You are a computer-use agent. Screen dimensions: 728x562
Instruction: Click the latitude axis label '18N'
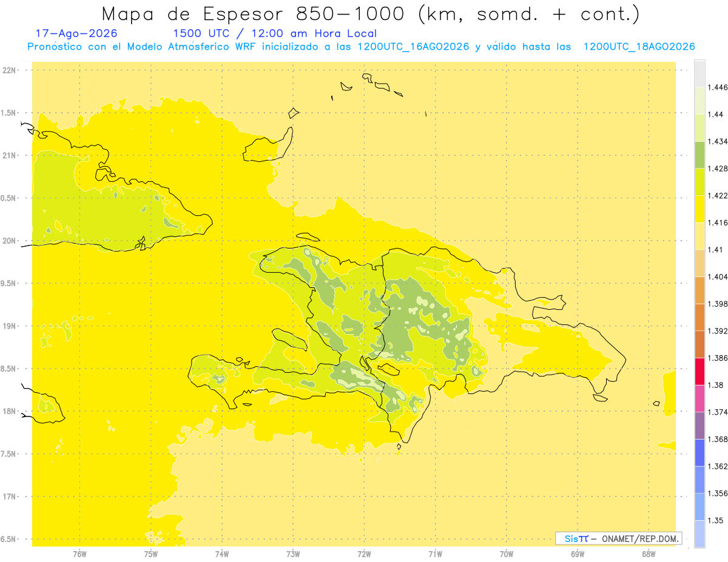click(x=9, y=411)
